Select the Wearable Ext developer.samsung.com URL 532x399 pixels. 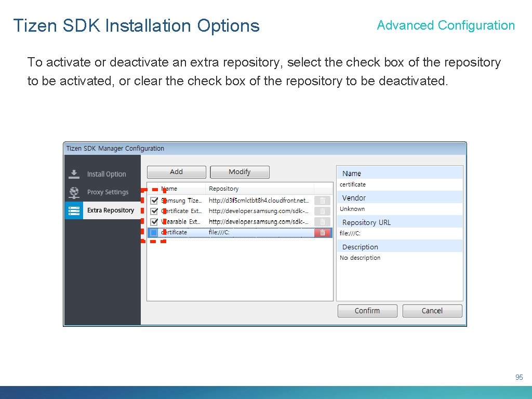coord(259,222)
